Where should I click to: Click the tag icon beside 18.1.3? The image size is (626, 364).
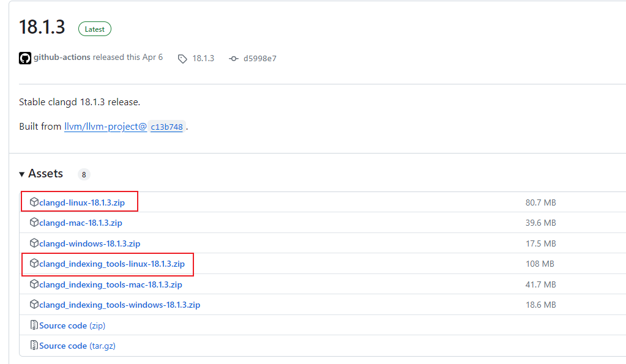pyautogui.click(x=182, y=59)
